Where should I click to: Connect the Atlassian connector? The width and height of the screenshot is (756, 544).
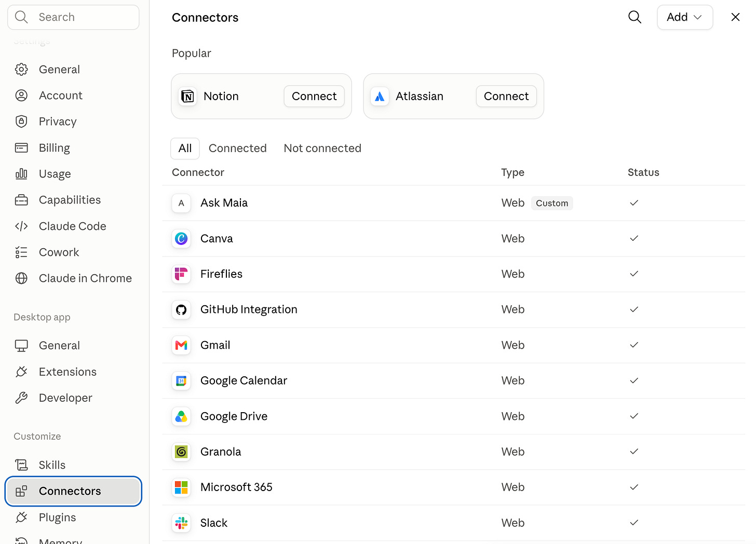click(506, 97)
